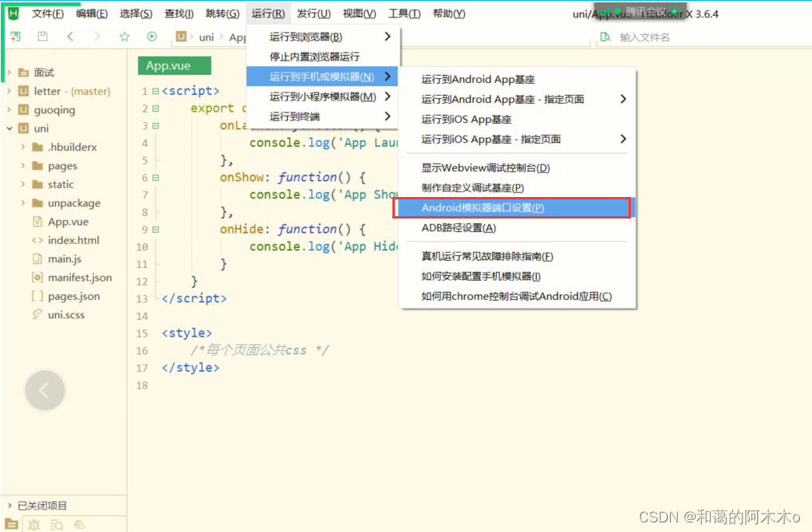Screen dimensions: 812x532
Task: Open main.js in the project tree
Action: 65,259
